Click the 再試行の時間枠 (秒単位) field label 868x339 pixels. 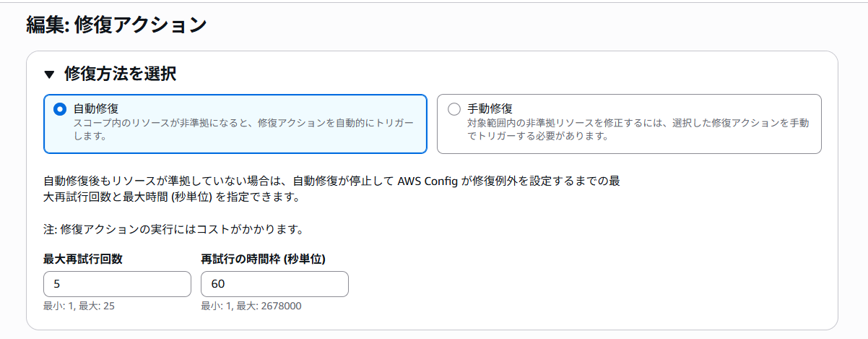click(263, 259)
